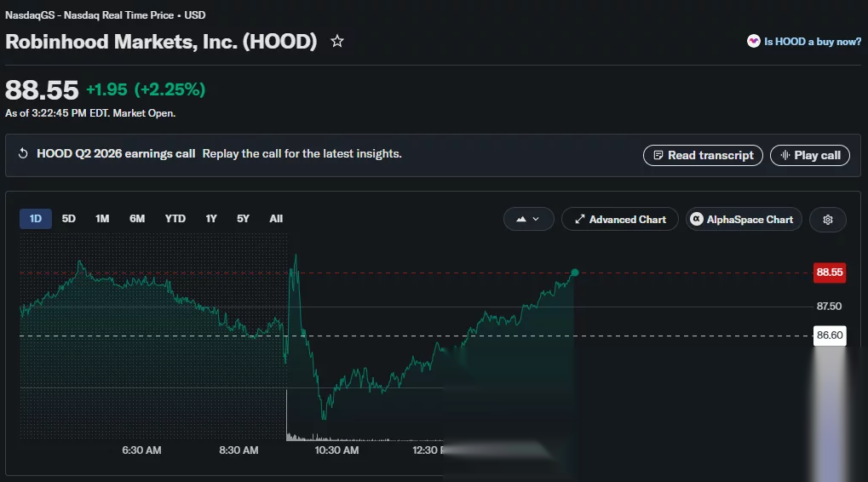The width and height of the screenshot is (868, 482).
Task: Click the 'As of 3:22:45 PM EDT' timestamp
Action: 90,113
